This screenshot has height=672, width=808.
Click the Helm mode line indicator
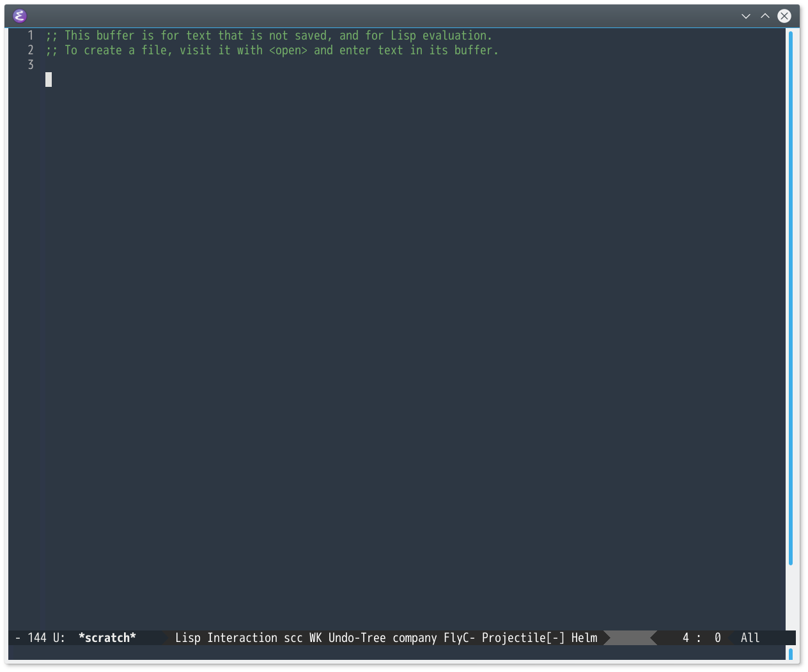(x=584, y=638)
